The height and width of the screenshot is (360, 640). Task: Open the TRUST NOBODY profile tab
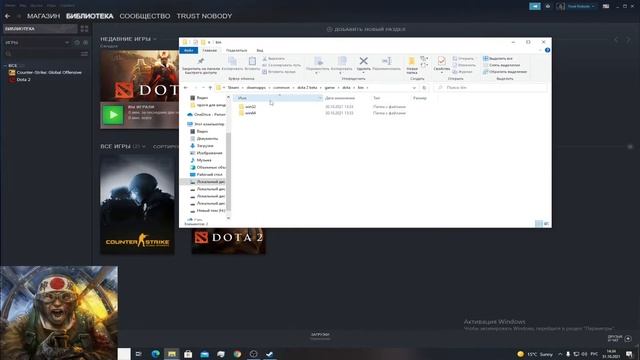point(204,16)
